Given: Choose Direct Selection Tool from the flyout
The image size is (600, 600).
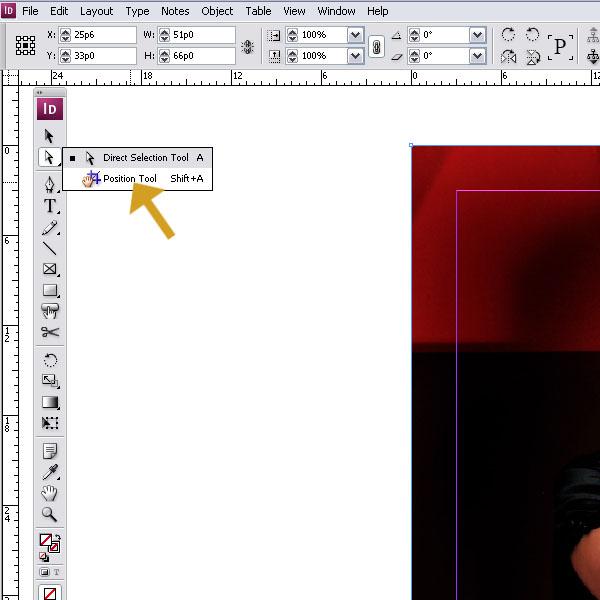Looking at the screenshot, I should [x=138, y=158].
